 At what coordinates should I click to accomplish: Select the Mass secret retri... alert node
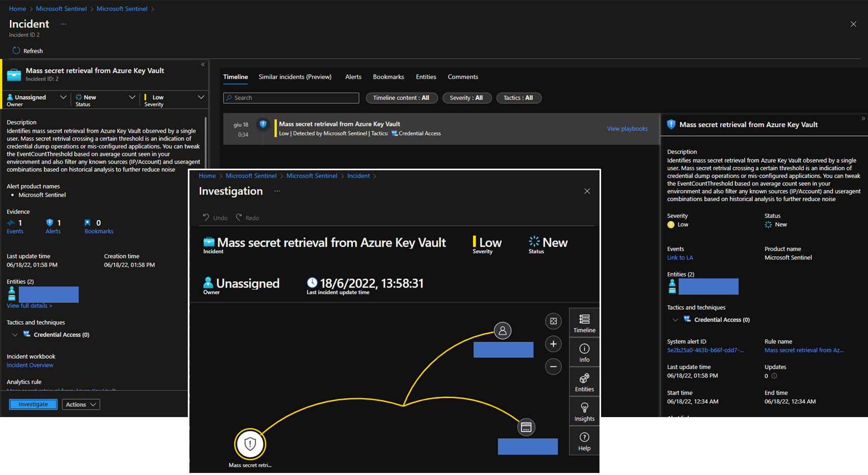pos(250,444)
